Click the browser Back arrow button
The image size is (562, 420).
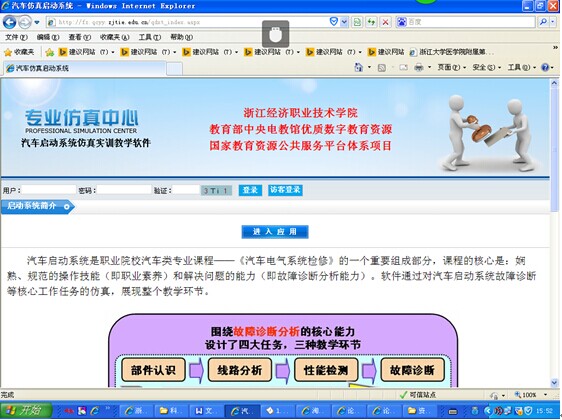(9, 22)
